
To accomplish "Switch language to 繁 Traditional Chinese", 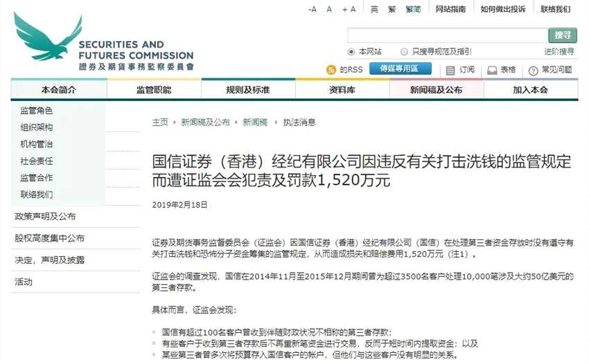I will pyautogui.click(x=392, y=10).
